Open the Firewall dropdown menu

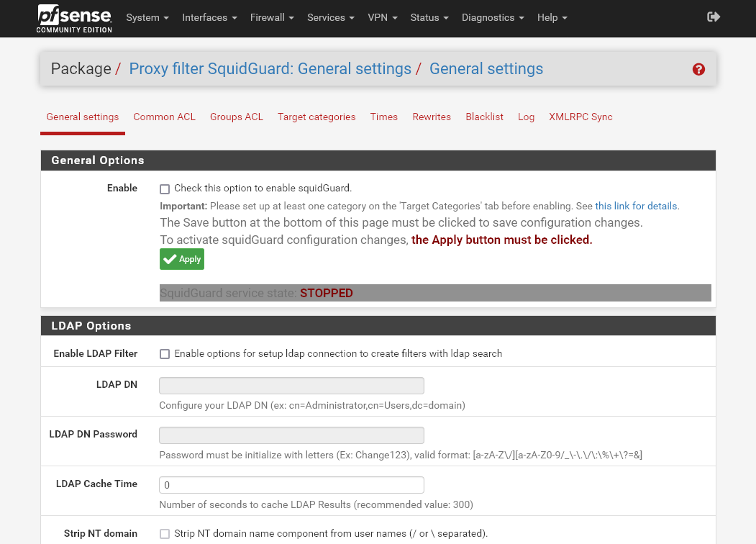pyautogui.click(x=272, y=17)
